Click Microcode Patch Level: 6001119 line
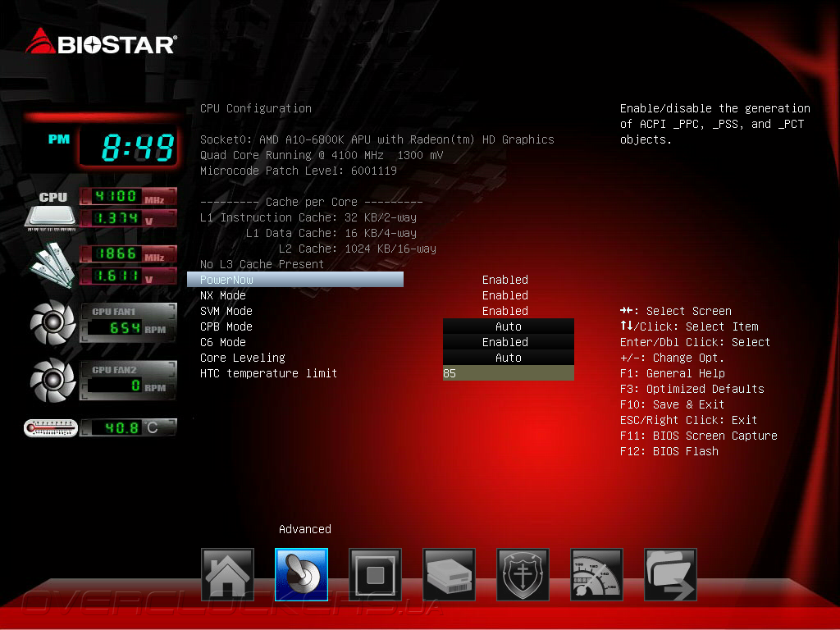Image resolution: width=840 pixels, height=630 pixels. [299, 171]
